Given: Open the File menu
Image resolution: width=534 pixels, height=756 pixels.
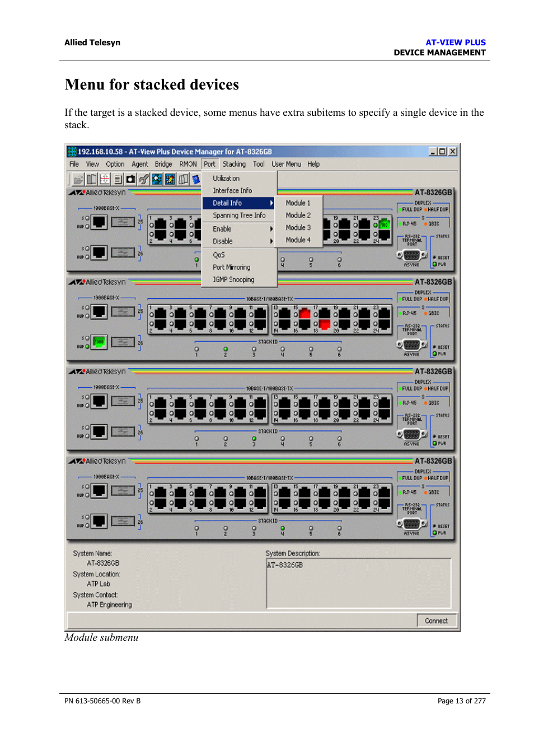Looking at the screenshot, I should (74, 164).
